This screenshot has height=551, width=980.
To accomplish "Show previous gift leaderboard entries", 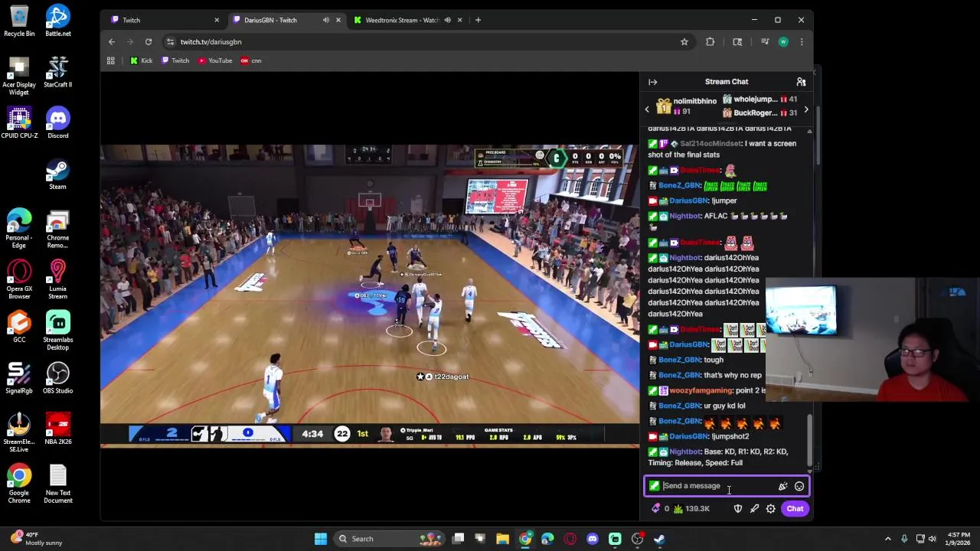I will [x=647, y=109].
